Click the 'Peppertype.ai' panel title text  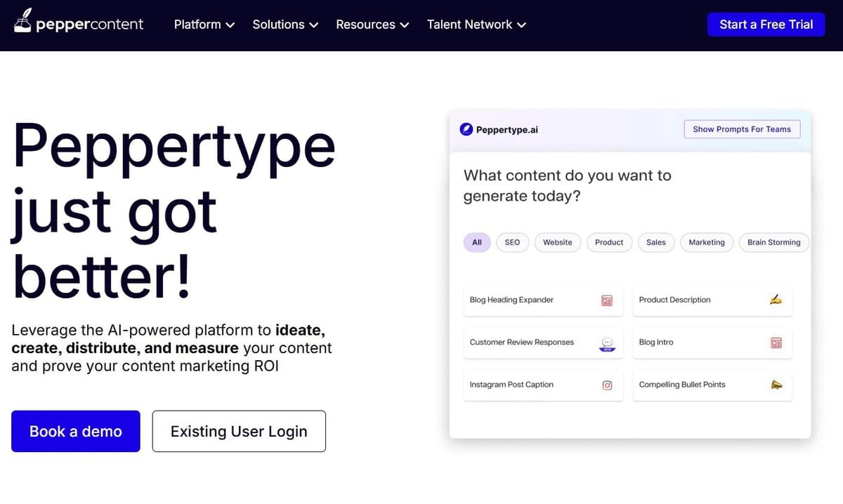pos(507,129)
